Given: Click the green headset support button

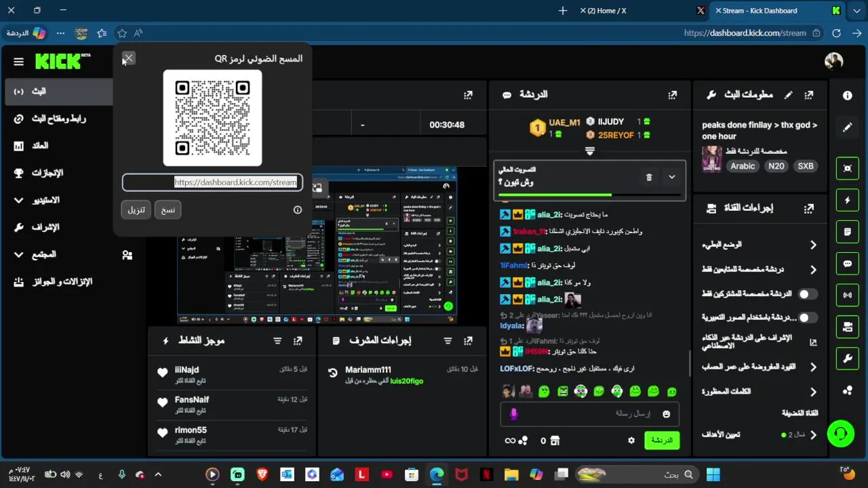Looking at the screenshot, I should click(x=841, y=434).
